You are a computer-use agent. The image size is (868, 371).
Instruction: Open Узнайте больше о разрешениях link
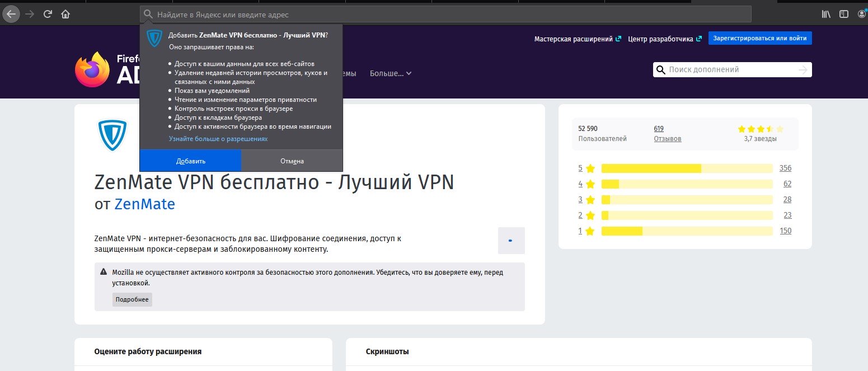coord(218,139)
